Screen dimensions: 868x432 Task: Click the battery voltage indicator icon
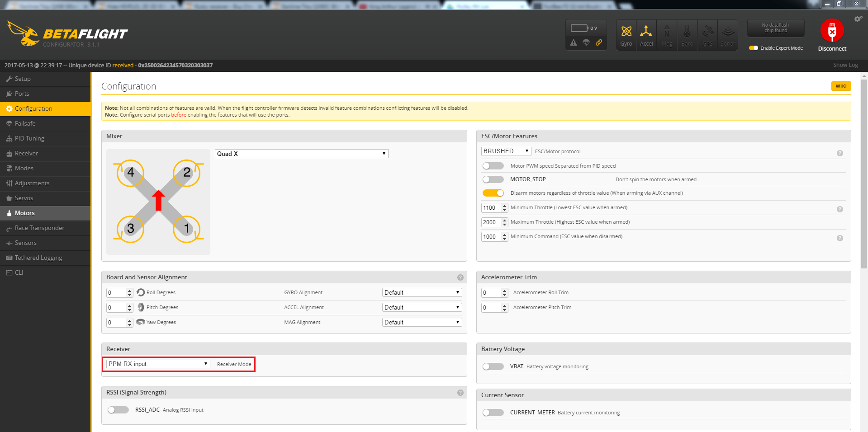click(579, 28)
